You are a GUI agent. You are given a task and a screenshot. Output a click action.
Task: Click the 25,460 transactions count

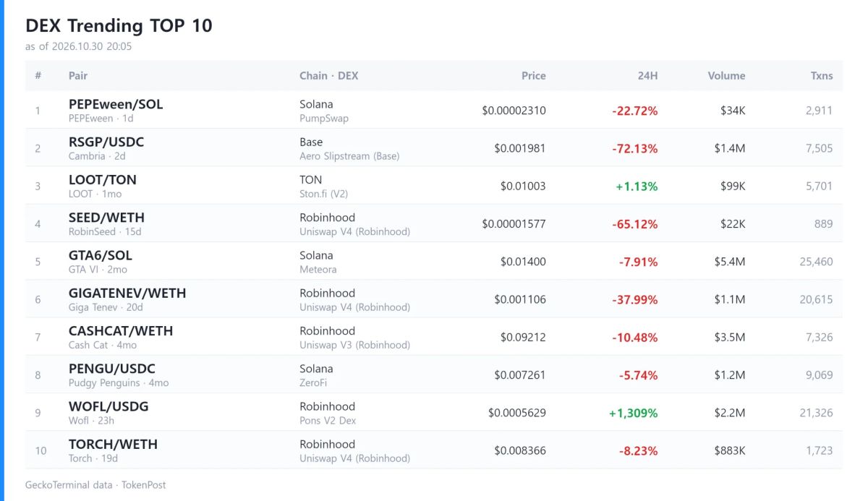[816, 262]
